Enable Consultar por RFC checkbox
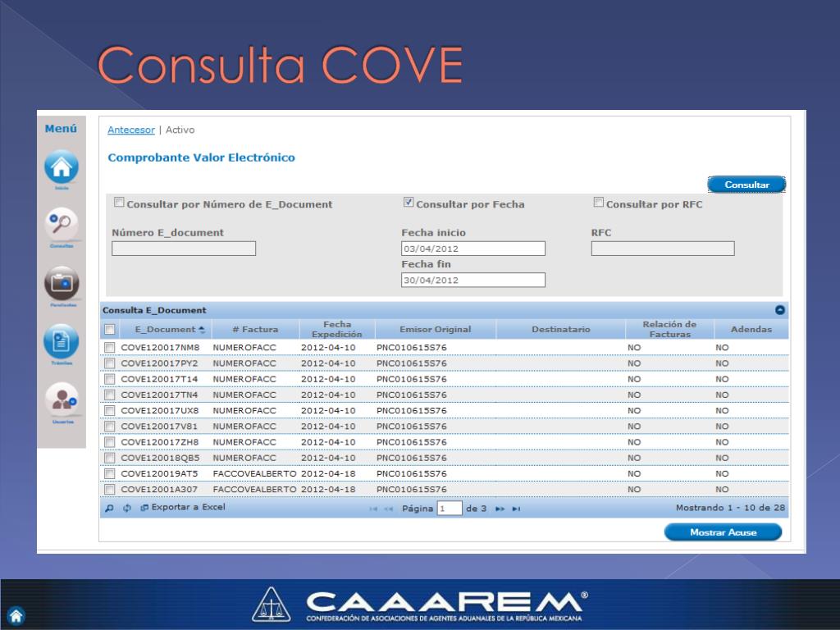Viewport: 840px width, 630px height. click(598, 203)
